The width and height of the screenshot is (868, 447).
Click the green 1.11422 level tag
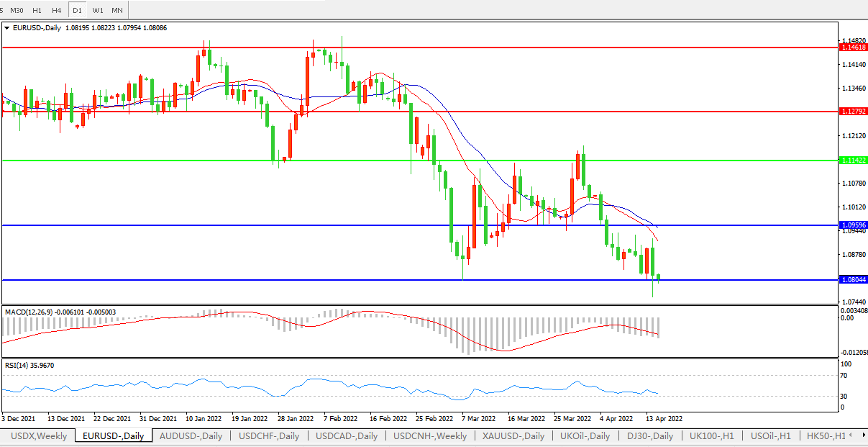[x=853, y=160]
